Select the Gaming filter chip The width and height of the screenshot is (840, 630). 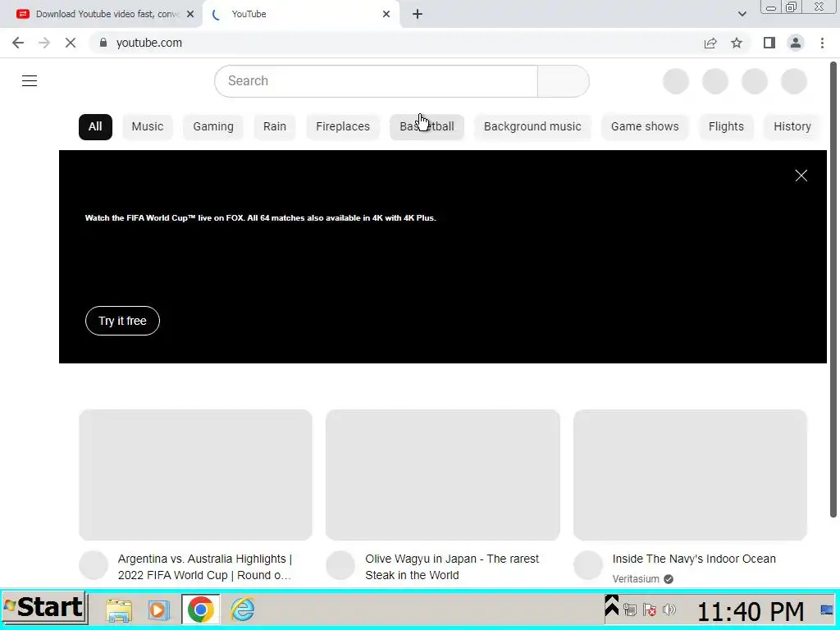[x=213, y=127]
